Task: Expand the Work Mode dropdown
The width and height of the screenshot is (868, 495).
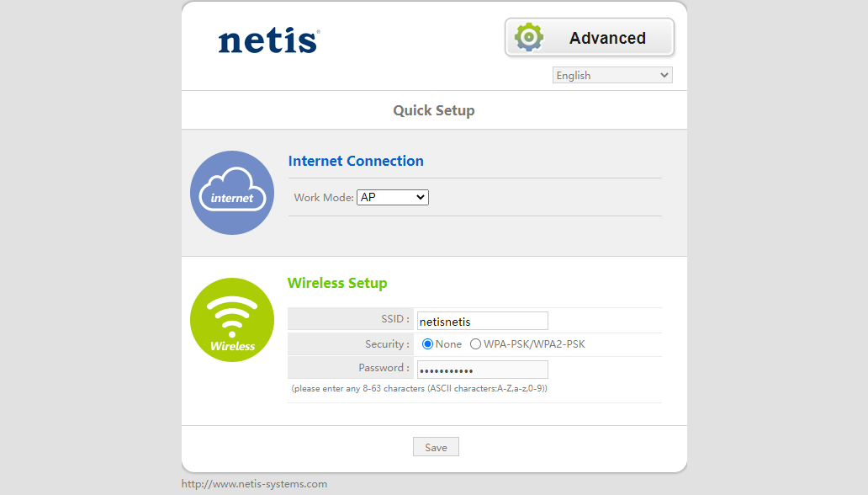Action: [x=393, y=198]
